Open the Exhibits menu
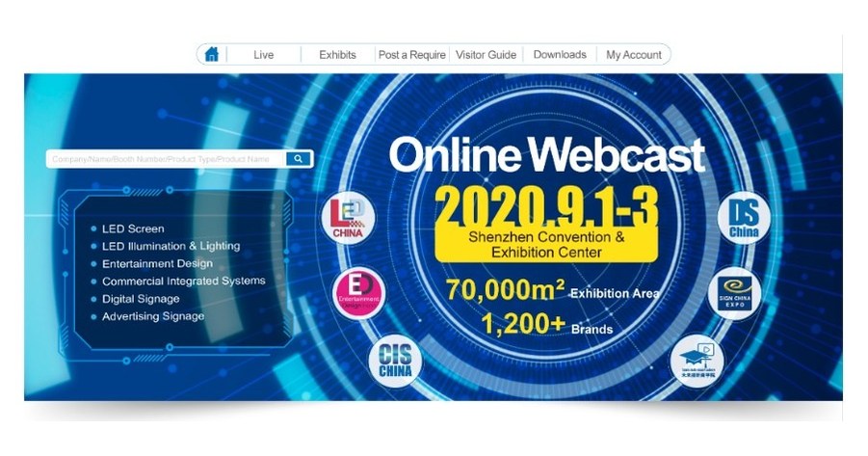This screenshot has width=868, height=456. pyautogui.click(x=337, y=55)
